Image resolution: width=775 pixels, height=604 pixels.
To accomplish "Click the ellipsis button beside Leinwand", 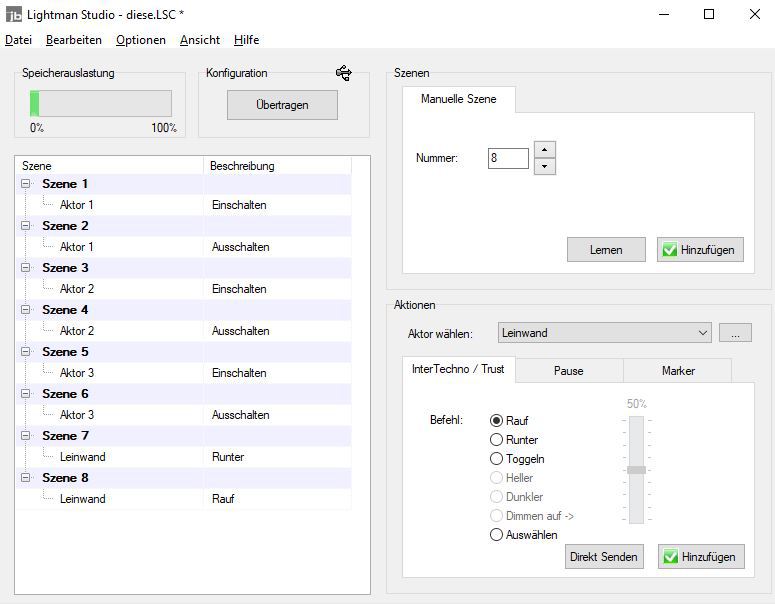I will point(734,333).
